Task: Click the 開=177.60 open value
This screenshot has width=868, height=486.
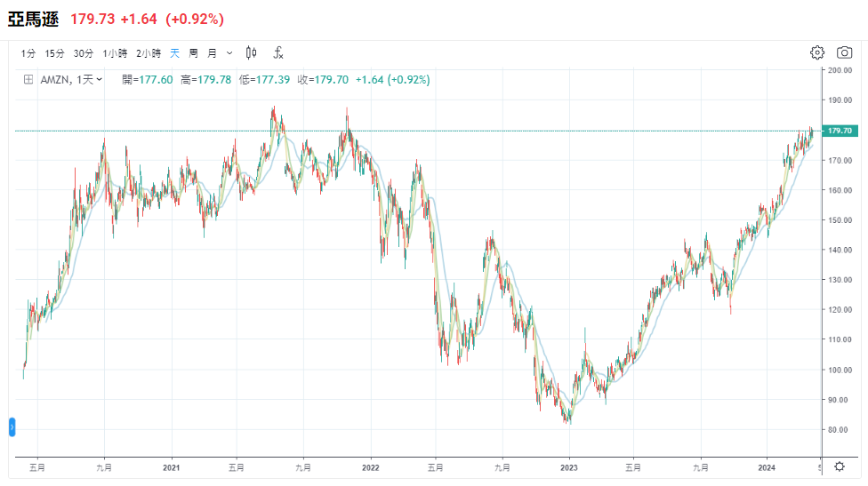Action: [148, 80]
